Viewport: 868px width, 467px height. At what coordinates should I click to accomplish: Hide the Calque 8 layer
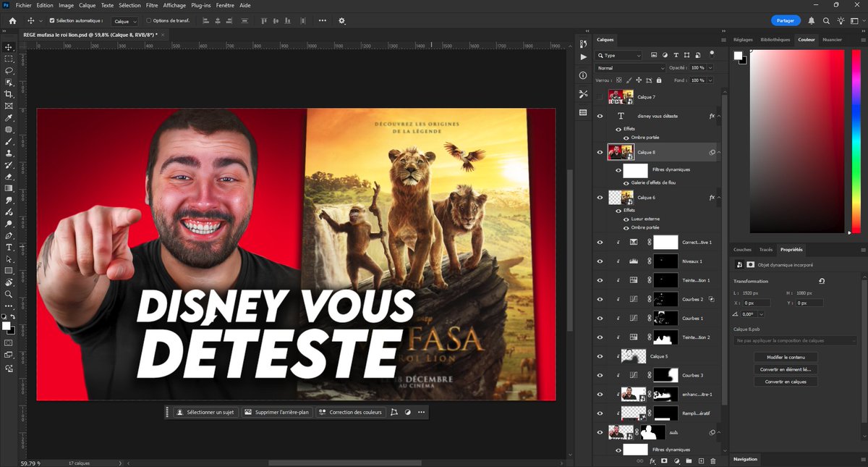point(600,152)
